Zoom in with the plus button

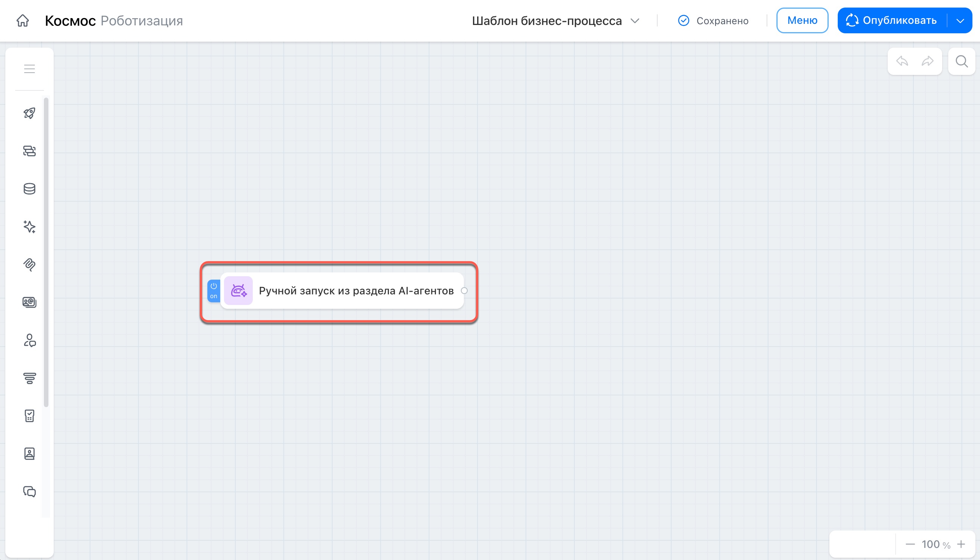point(961,544)
